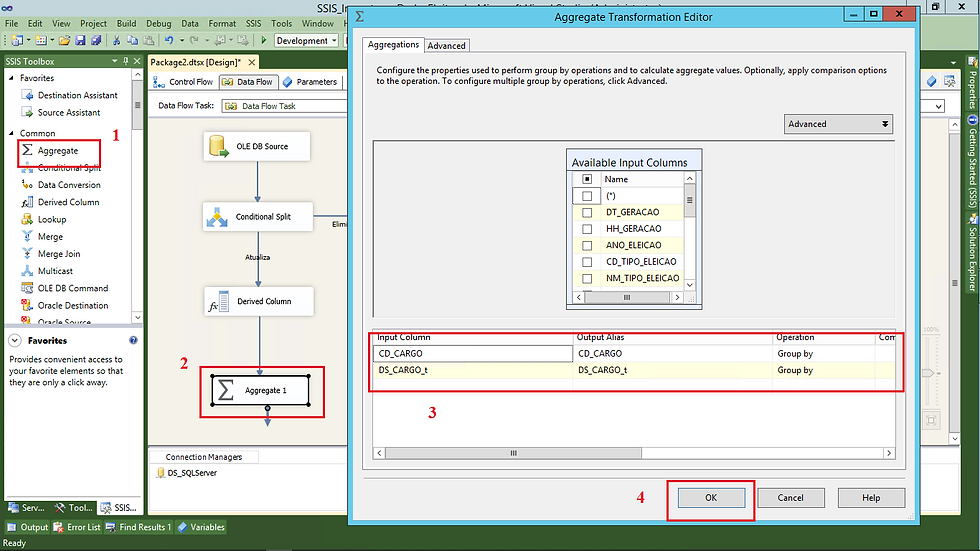
Task: Select Derived Column in the toolbox
Action: pos(68,202)
